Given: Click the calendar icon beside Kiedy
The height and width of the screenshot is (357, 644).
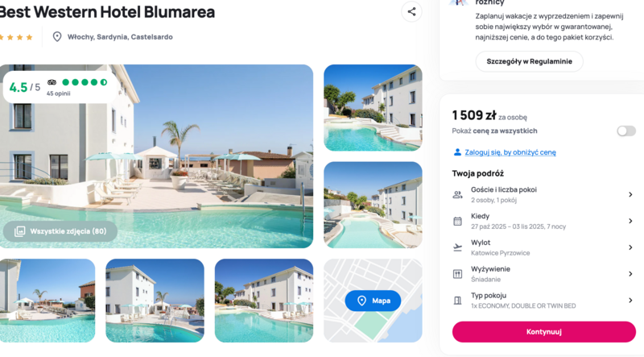Looking at the screenshot, I should coord(457,222).
